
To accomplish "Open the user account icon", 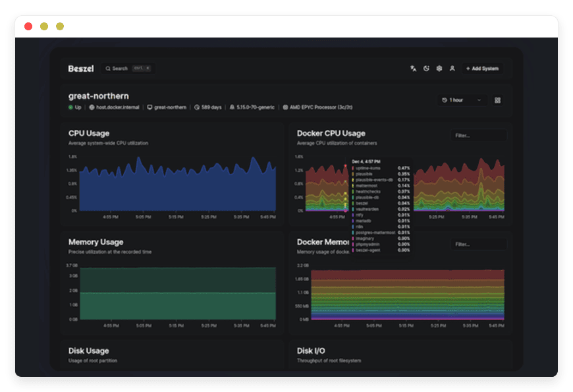I will coord(452,68).
